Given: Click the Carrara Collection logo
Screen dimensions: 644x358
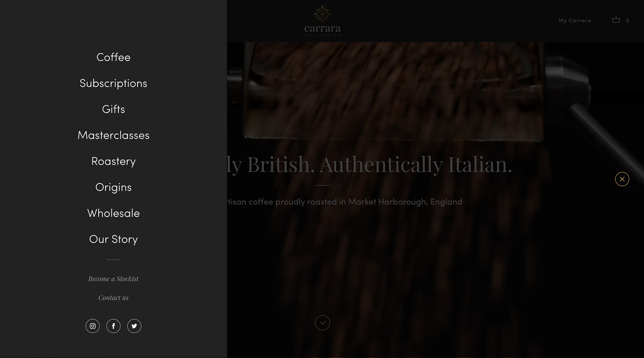Looking at the screenshot, I should (322, 21).
